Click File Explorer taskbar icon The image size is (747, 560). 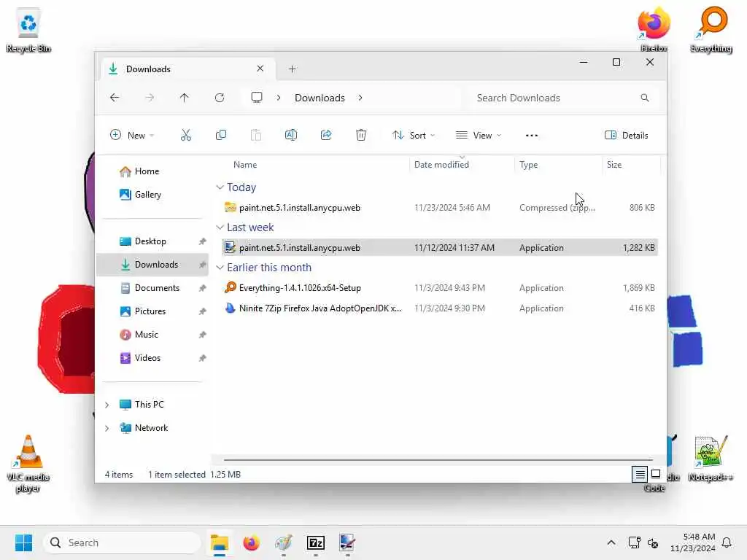(220, 542)
